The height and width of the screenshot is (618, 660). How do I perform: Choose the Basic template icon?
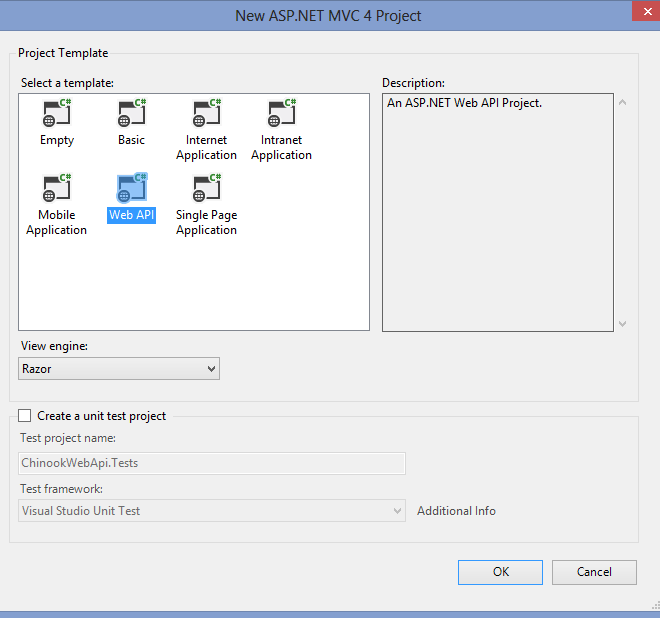point(132,113)
